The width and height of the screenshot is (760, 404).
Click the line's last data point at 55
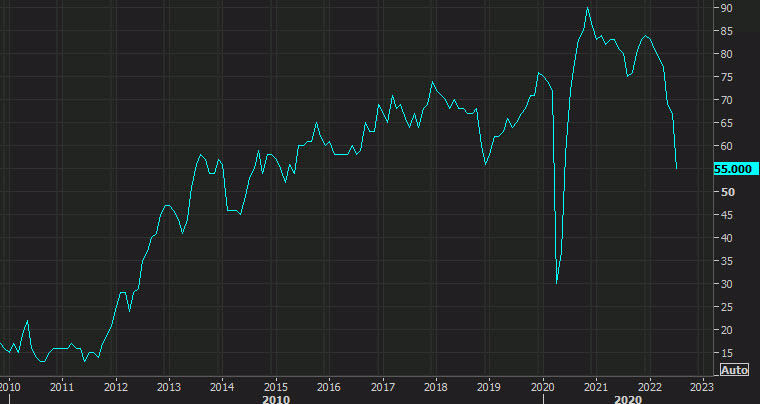[677, 169]
